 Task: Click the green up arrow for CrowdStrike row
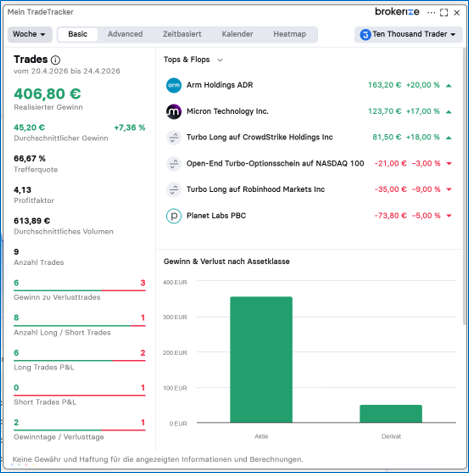(449, 138)
